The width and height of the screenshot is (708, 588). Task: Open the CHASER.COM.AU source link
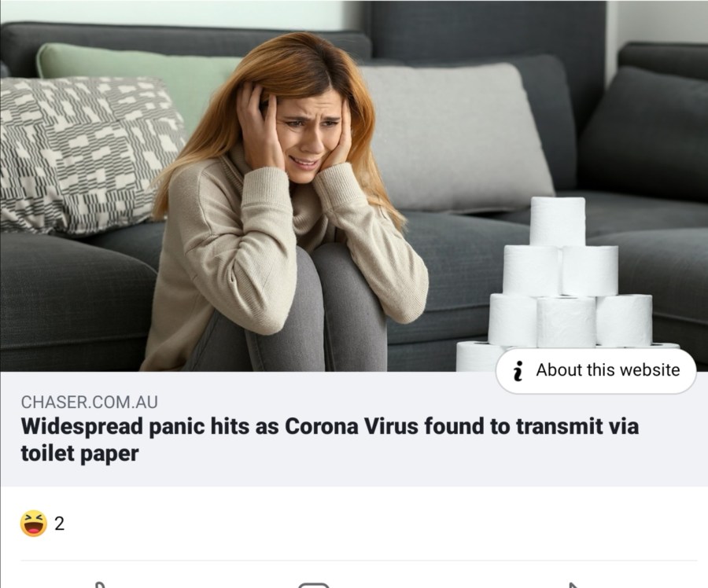pyautogui.click(x=90, y=402)
